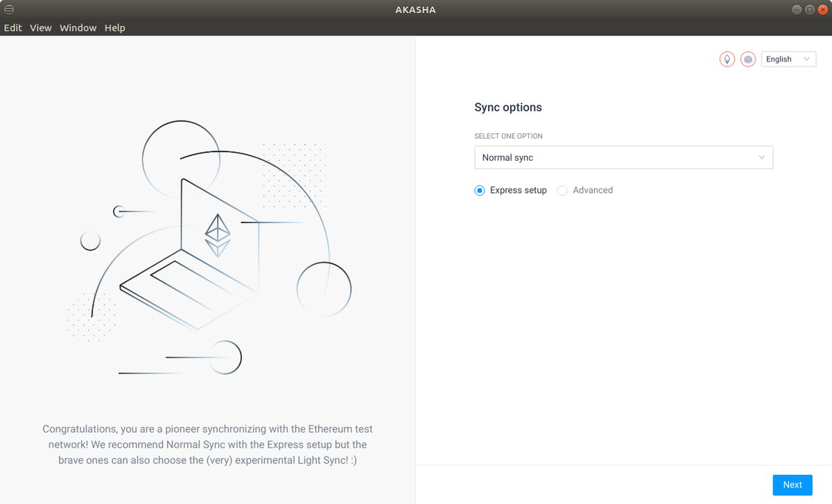Click the Sync options heading
832x504 pixels.
point(508,107)
